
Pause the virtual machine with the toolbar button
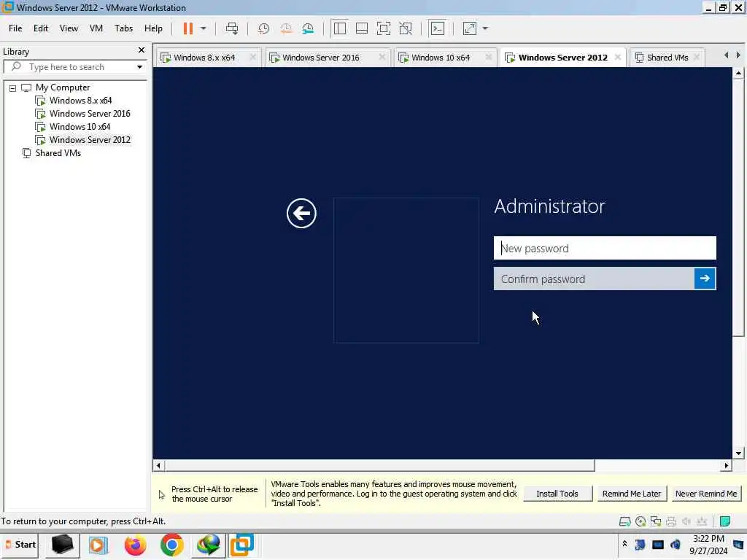(188, 28)
